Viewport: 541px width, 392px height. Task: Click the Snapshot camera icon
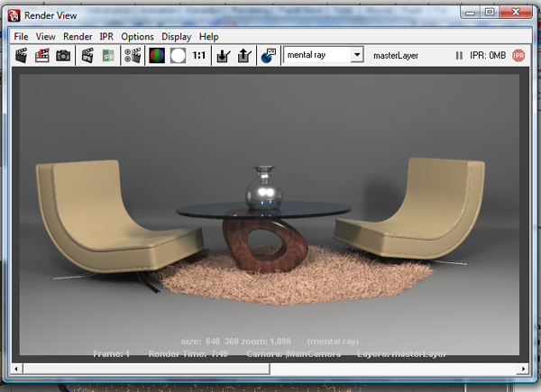pos(63,56)
